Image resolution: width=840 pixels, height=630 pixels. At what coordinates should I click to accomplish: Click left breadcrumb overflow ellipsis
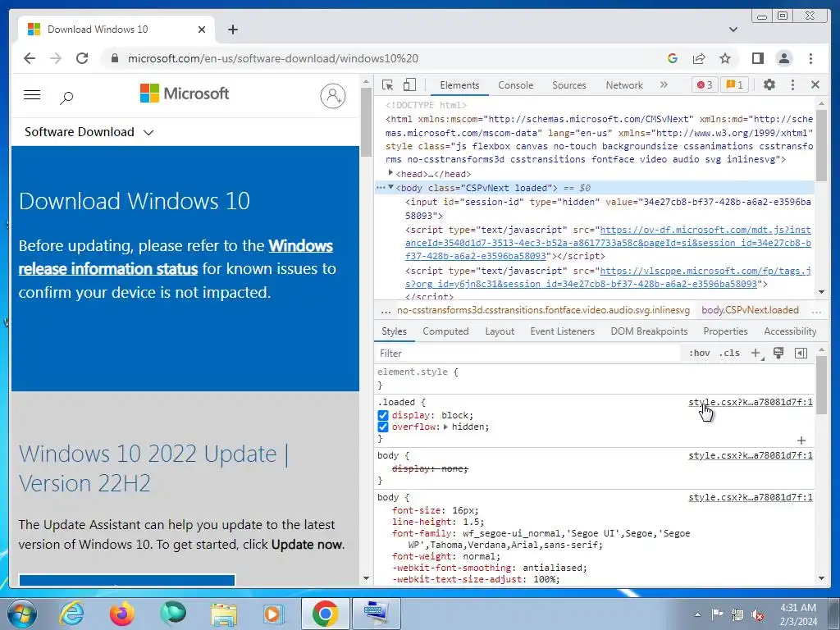tap(386, 310)
